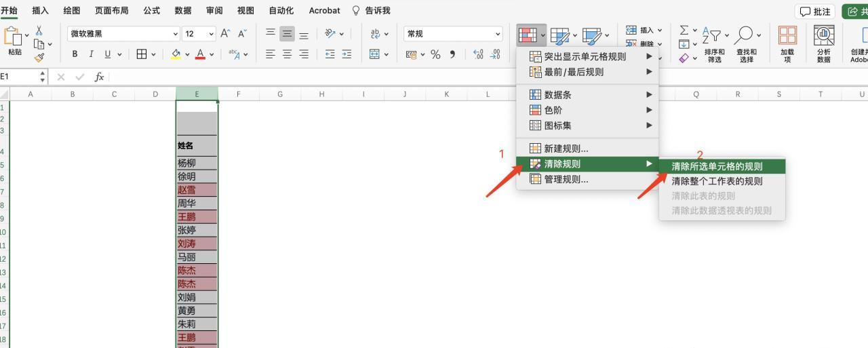Increase decimal places
This screenshot has width=868, height=348.
(x=478, y=54)
